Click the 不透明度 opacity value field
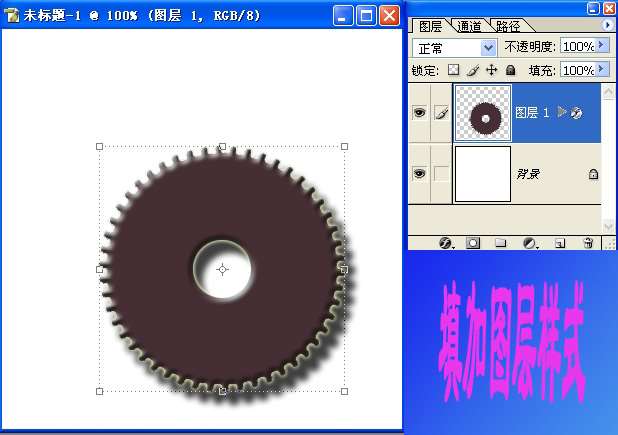Screen dimensions: 618x435 [577, 46]
